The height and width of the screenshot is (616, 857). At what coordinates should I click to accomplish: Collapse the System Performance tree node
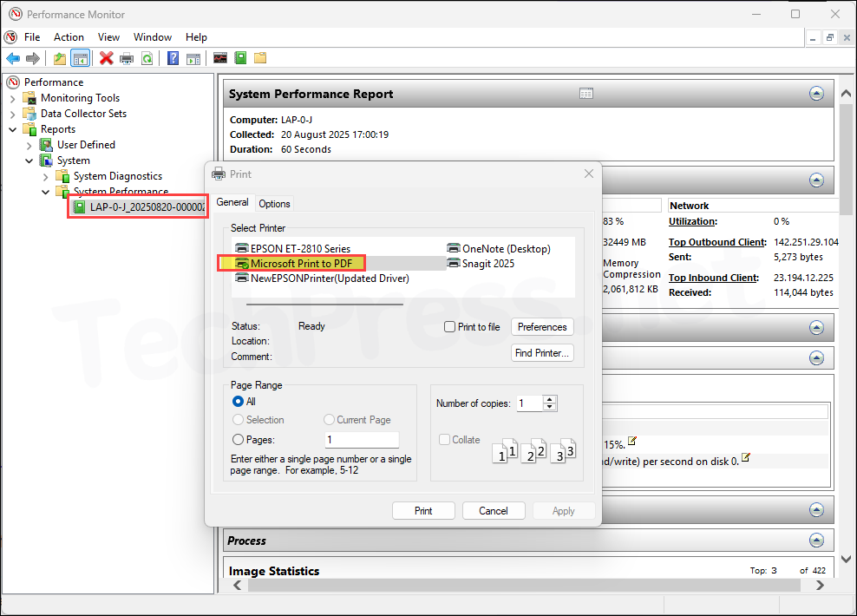pyautogui.click(x=45, y=192)
